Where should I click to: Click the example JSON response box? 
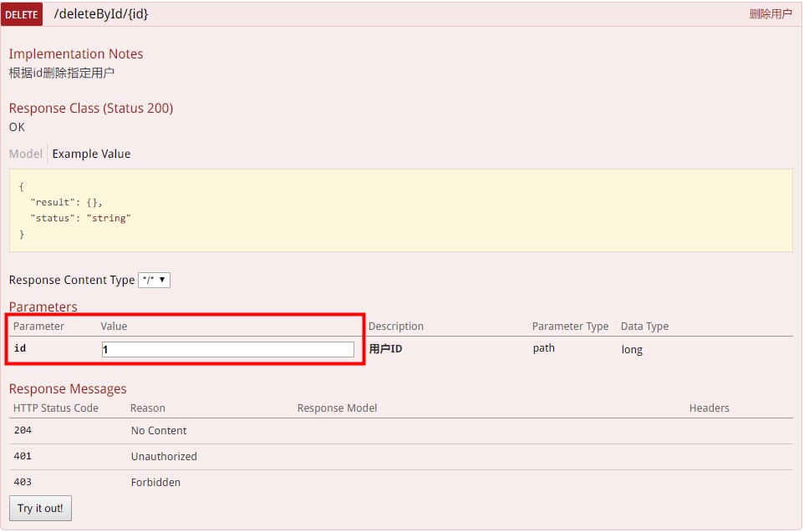pyautogui.click(x=401, y=210)
